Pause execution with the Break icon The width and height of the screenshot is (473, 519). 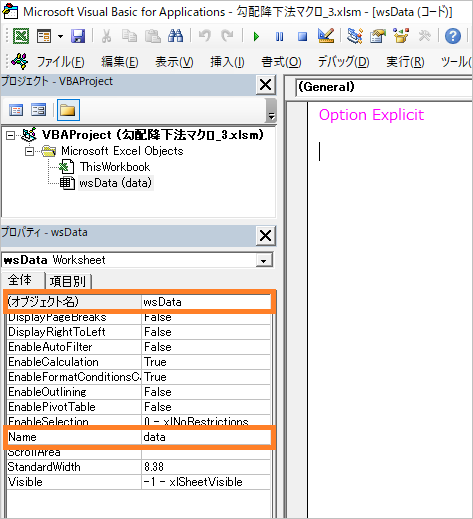[x=279, y=36]
